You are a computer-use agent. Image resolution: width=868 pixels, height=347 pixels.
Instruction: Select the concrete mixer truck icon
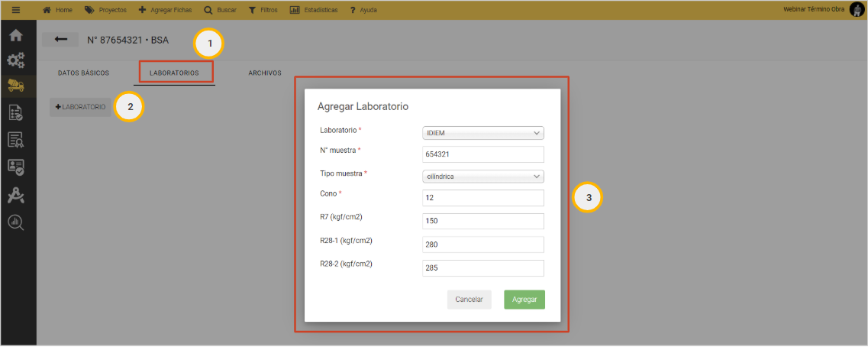point(16,86)
